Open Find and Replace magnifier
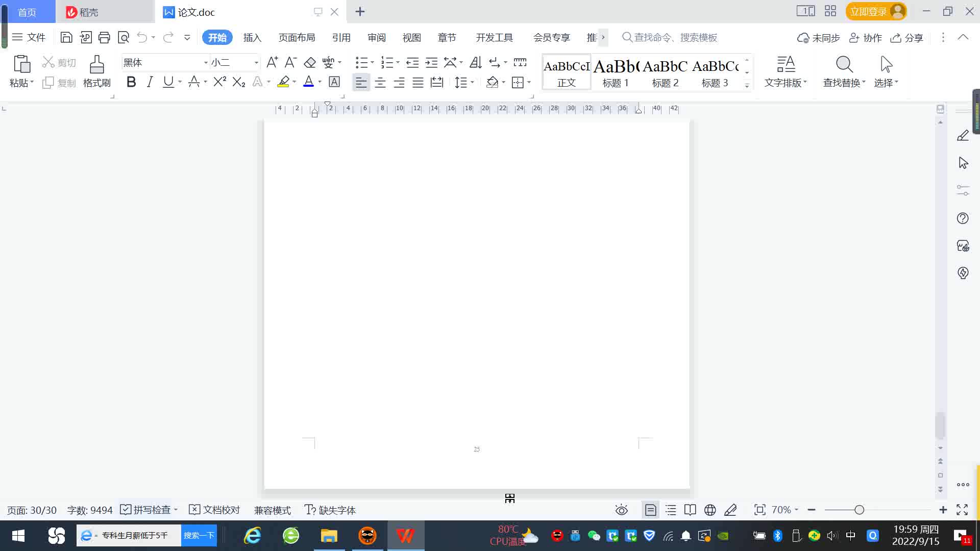Screen dimensions: 980x551 (844, 65)
